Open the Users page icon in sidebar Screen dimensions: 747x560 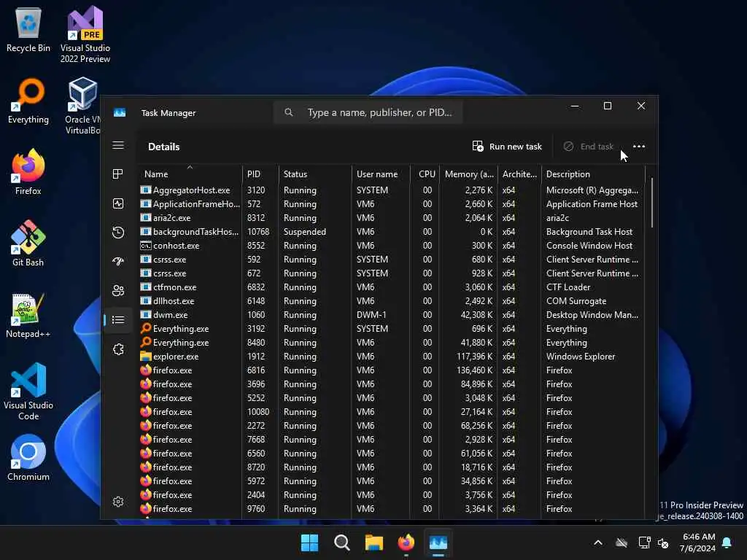[118, 290]
